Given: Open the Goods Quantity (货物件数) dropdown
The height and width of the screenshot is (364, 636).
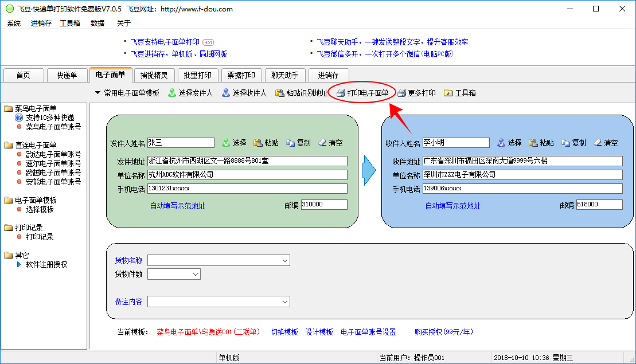Looking at the screenshot, I should click(x=196, y=275).
